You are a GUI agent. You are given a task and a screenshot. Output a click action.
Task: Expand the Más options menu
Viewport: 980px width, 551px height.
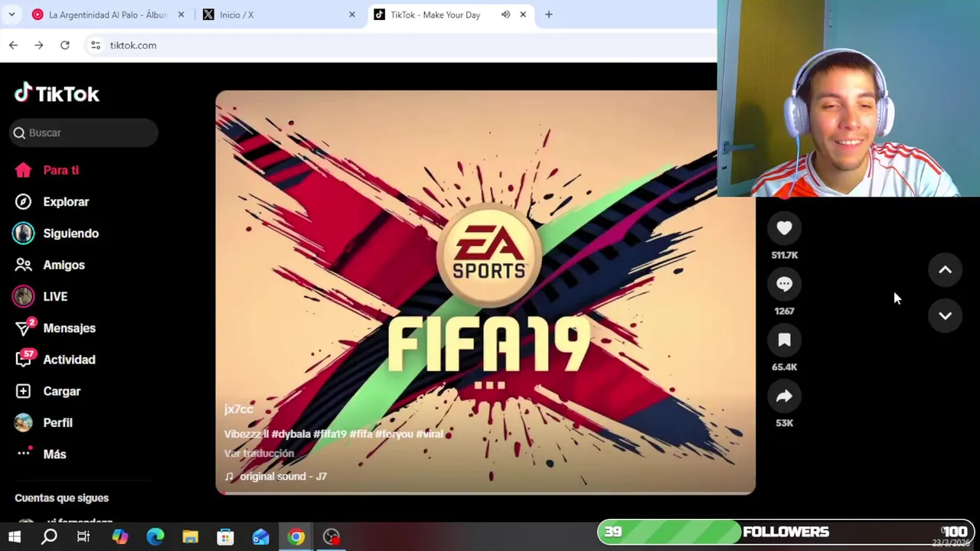(41, 454)
